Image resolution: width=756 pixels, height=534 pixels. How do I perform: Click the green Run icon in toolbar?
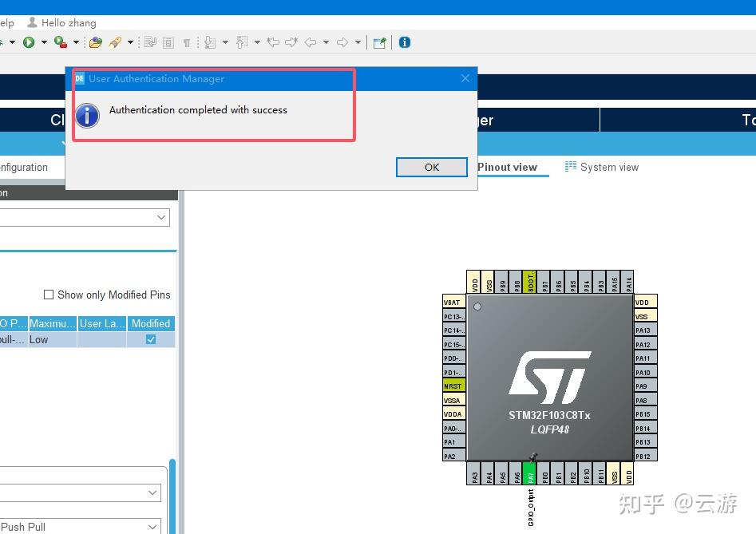pyautogui.click(x=30, y=42)
